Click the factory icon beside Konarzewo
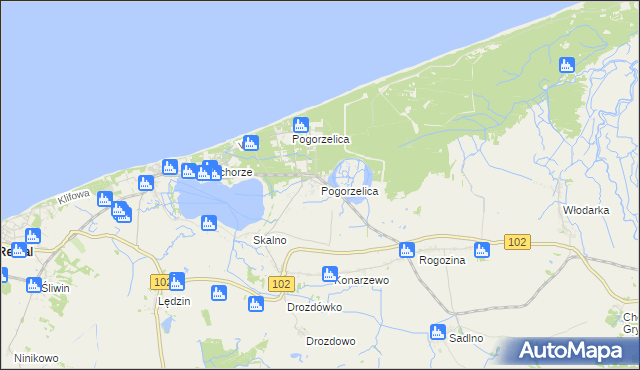640x370 pixels. pyautogui.click(x=330, y=274)
